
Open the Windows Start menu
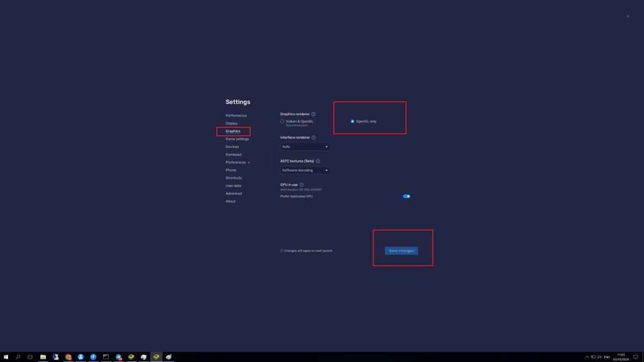(x=6, y=357)
